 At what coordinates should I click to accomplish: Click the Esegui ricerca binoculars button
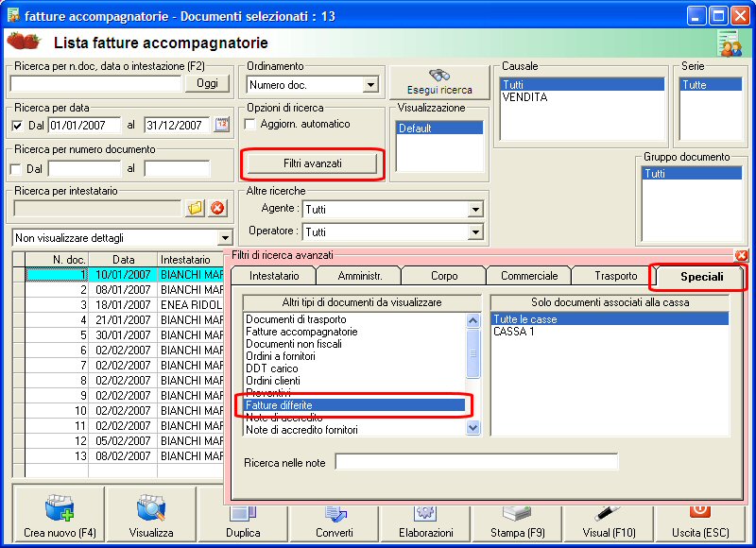pos(439,82)
